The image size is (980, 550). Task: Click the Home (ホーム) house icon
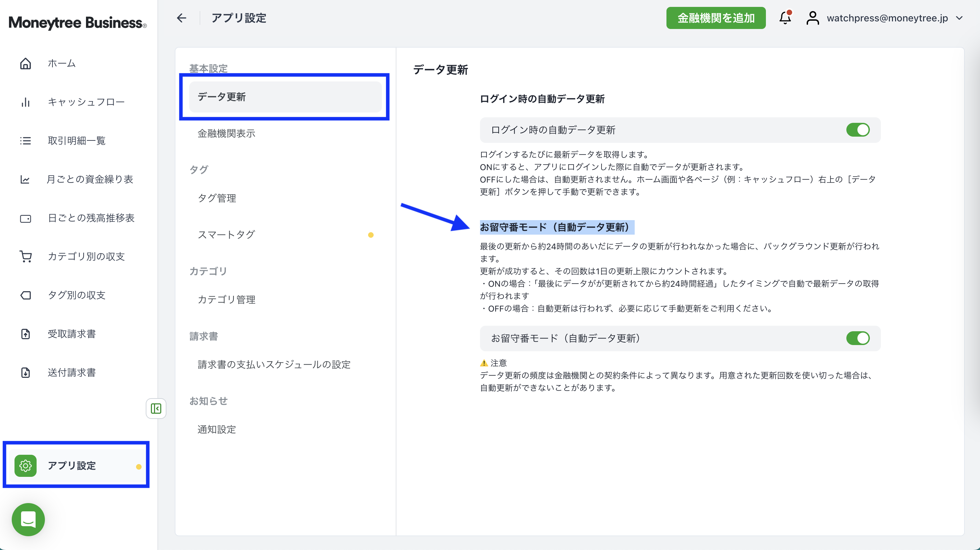click(x=26, y=63)
